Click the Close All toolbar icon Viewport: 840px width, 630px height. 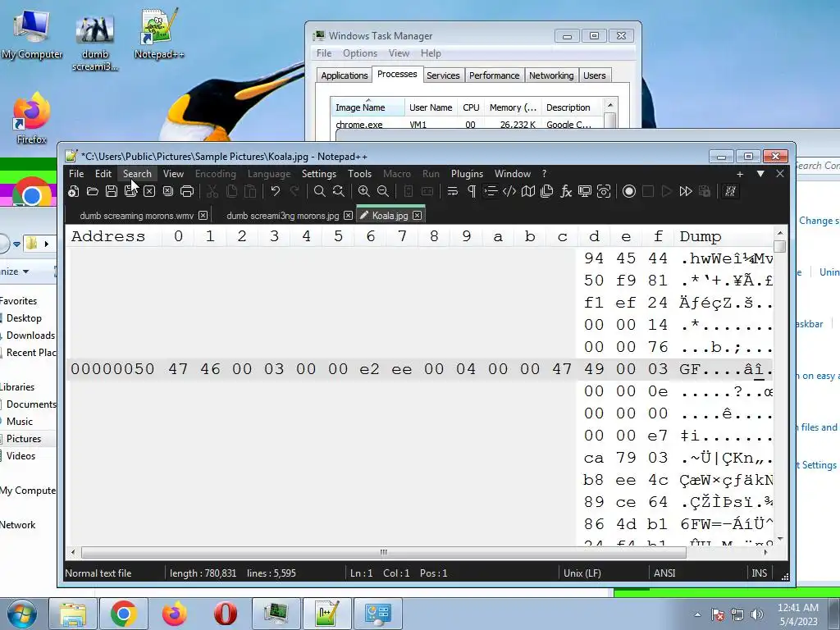coord(168,191)
